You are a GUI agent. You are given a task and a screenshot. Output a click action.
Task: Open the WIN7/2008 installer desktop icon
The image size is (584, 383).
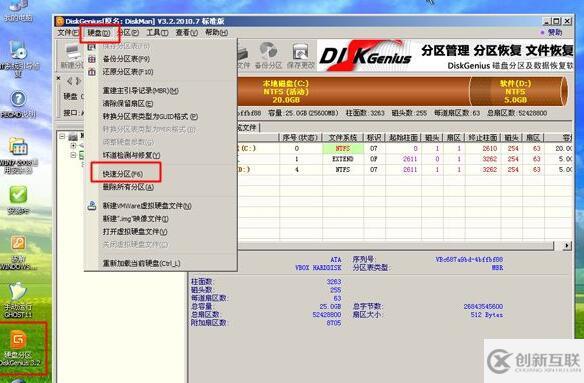tap(18, 156)
